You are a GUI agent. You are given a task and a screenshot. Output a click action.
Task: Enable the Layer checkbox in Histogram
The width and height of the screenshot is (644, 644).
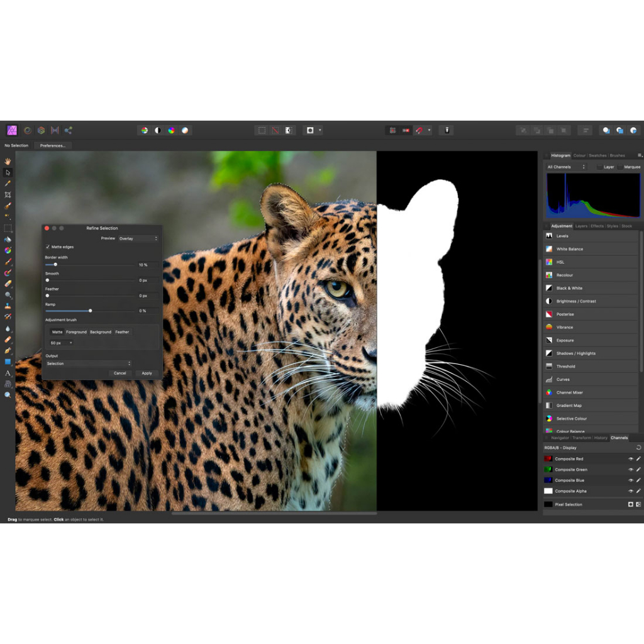point(599,167)
